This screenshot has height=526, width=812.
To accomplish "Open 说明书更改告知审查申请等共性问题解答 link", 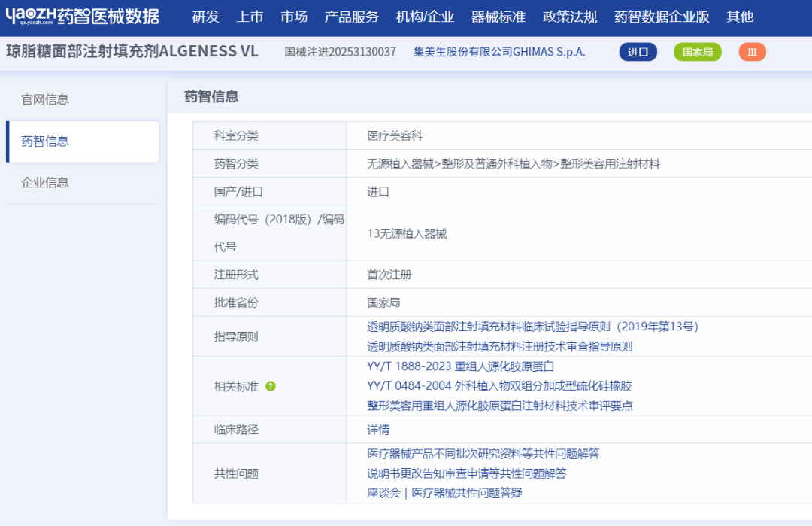I will click(467, 473).
